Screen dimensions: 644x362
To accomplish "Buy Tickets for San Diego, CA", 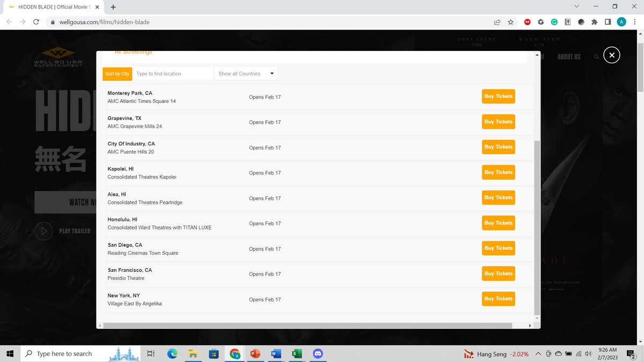I will [x=499, y=248].
